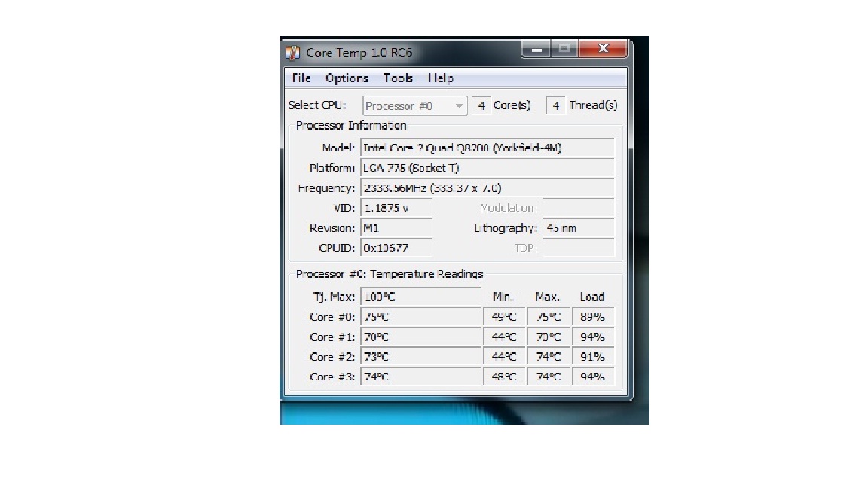This screenshot has width=868, height=488.
Task: Click the Frequency field showing 2333.56MHz
Action: point(487,188)
